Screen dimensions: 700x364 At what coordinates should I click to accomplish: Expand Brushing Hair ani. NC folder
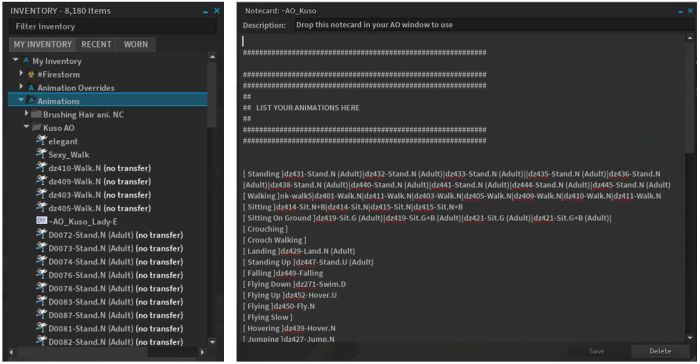click(x=26, y=113)
